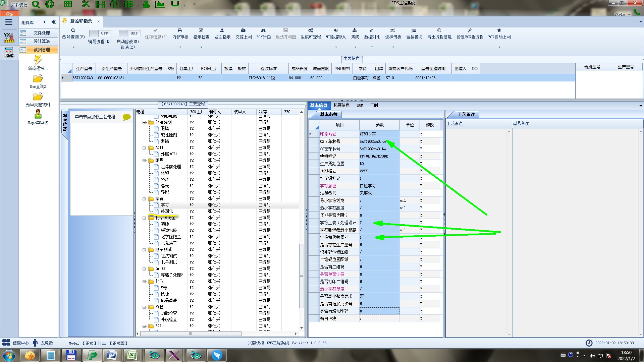The height and width of the screenshot is (362, 644).
Task: Click the ECN升级 toolbar icon
Action: [x=263, y=31]
